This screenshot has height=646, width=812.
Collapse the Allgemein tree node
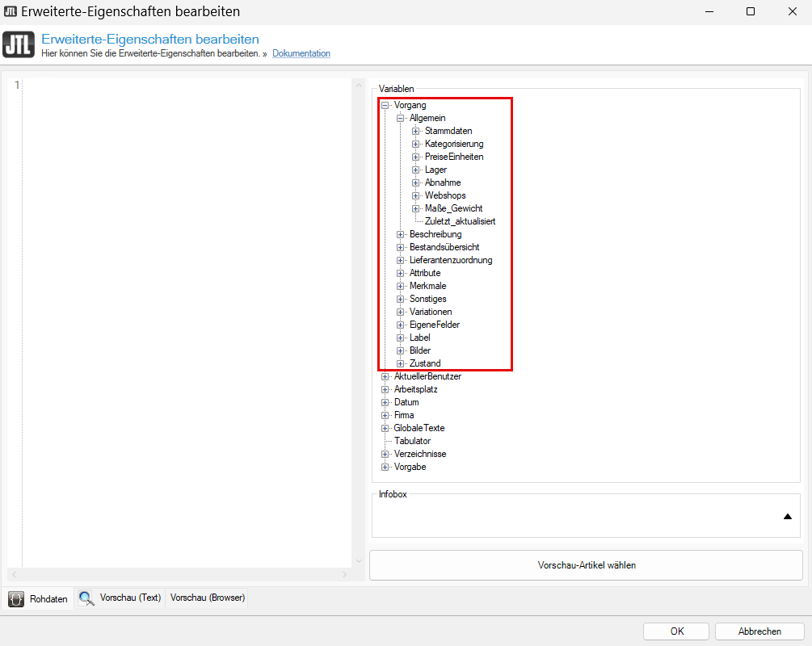click(x=401, y=118)
